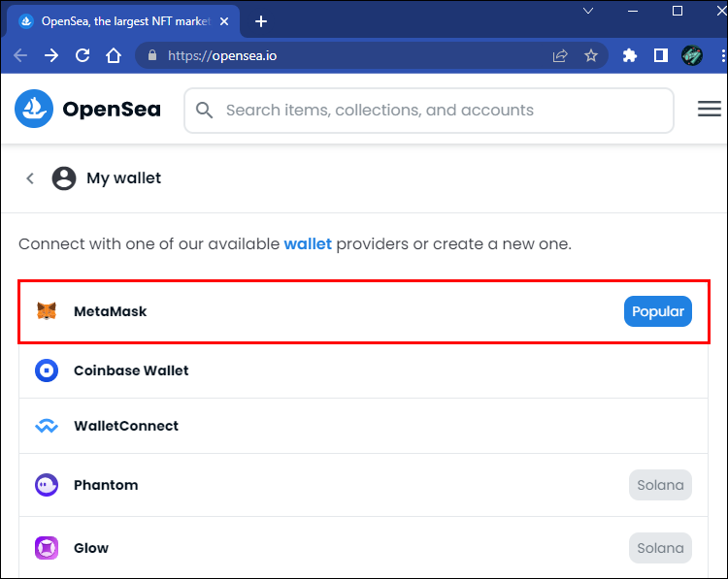Click the share page icon
Viewport: 728px width, 579px height.
[560, 56]
